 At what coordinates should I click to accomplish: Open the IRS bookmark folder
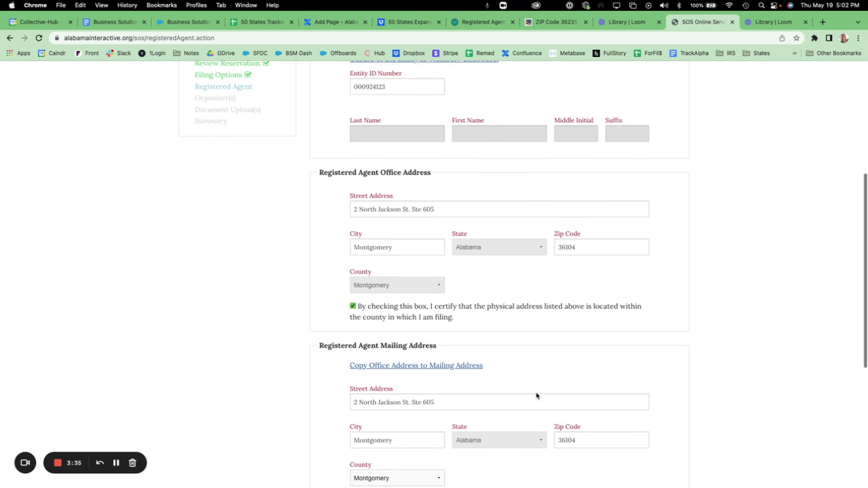click(726, 53)
